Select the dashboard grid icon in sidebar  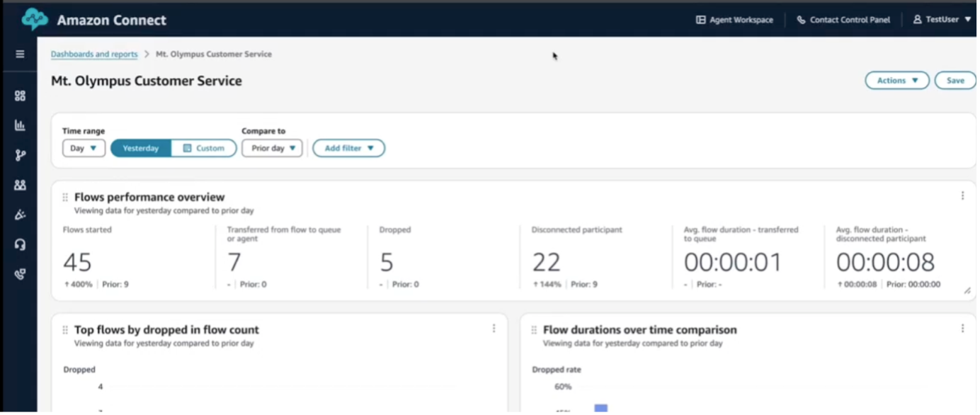pos(19,95)
